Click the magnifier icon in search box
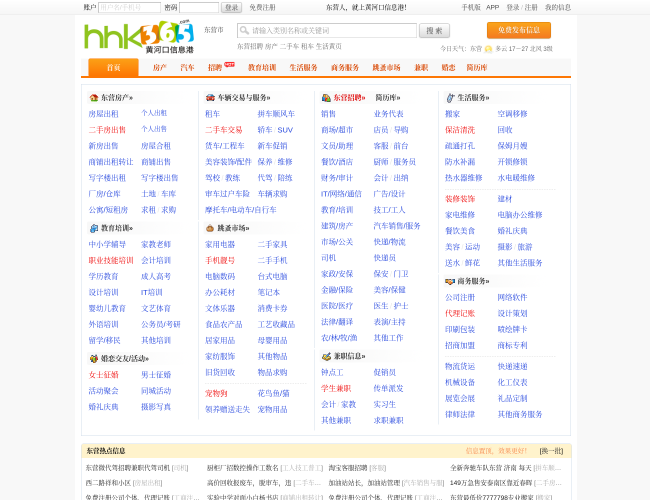 (245, 31)
